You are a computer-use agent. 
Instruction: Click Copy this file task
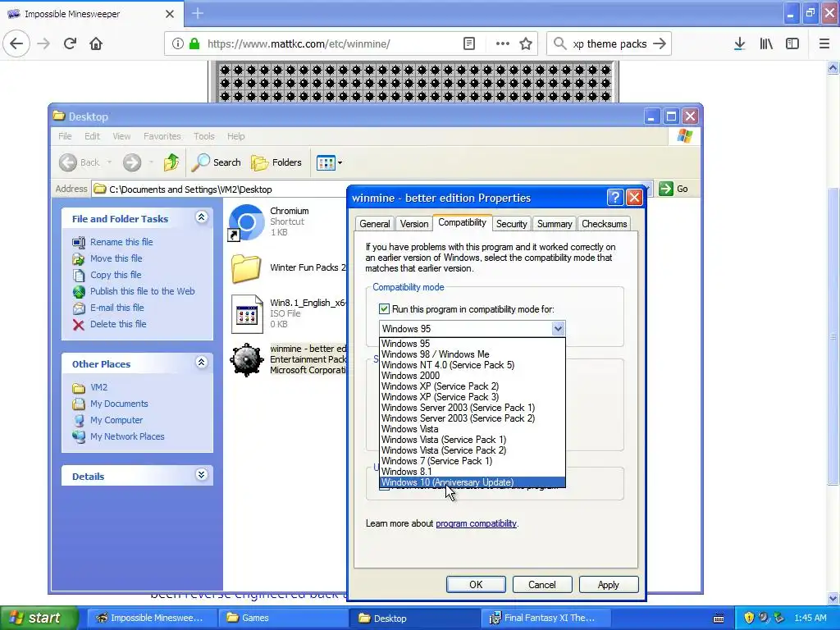coord(115,275)
